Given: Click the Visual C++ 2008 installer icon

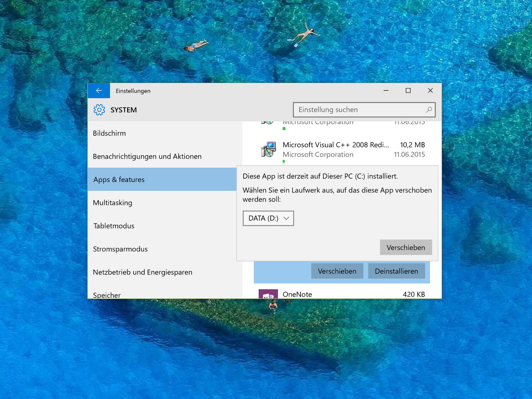Looking at the screenshot, I should click(268, 150).
